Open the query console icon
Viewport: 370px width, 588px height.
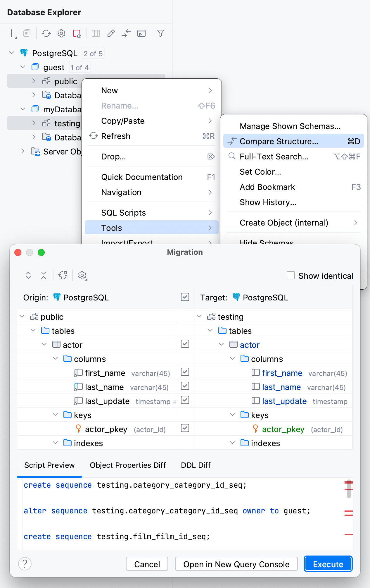pyautogui.click(x=141, y=33)
